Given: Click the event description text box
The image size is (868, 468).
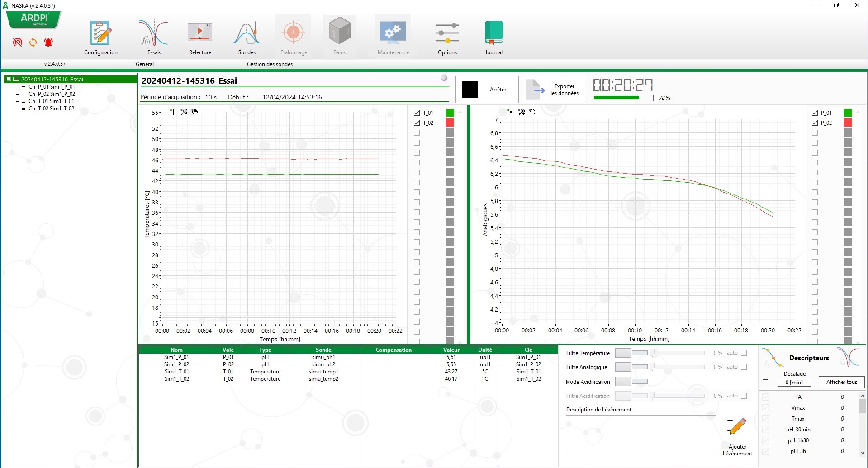Looking at the screenshot, I should click(640, 434).
